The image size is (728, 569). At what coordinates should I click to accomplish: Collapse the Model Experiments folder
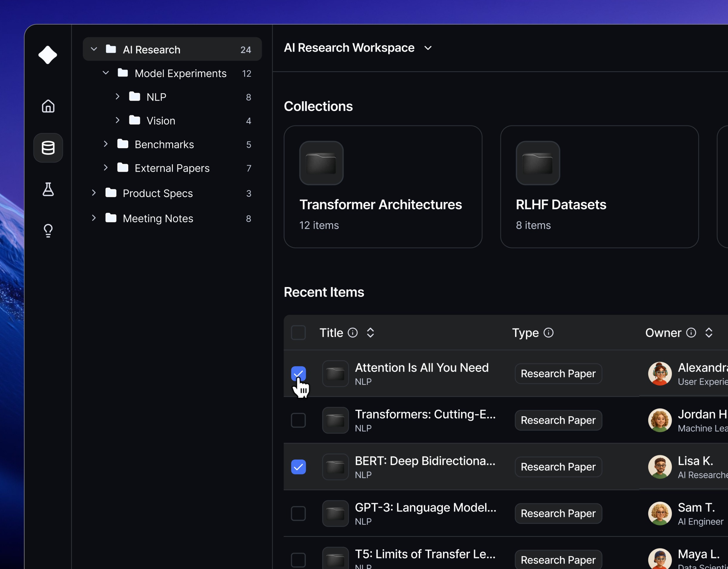pyautogui.click(x=106, y=73)
